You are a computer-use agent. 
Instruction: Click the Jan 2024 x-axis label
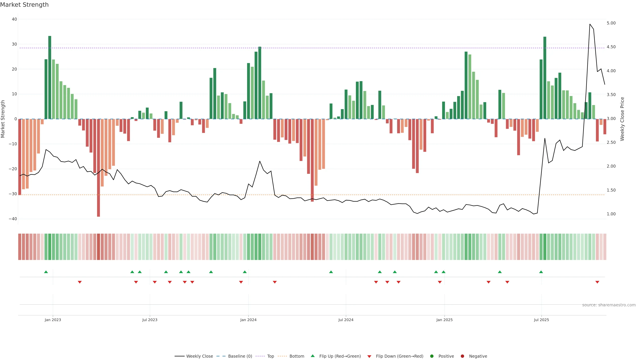[x=248, y=320]
